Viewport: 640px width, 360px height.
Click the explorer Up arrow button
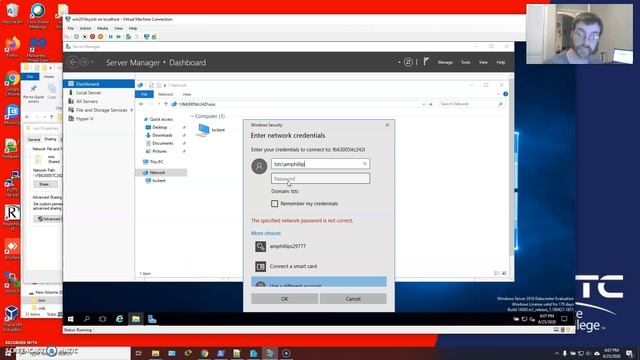click(x=166, y=104)
